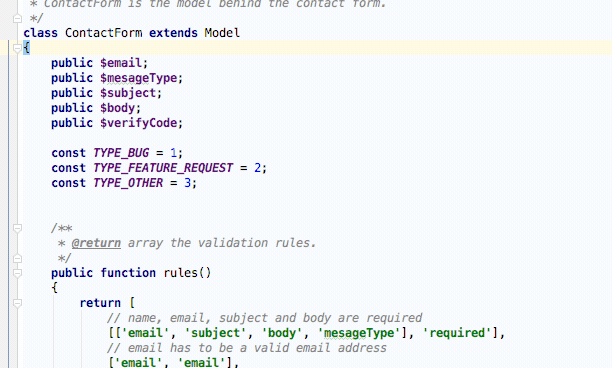Image resolution: width=612 pixels, height=368 pixels.
Task: Toggle fold marker at class docblock end
Action: pyautogui.click(x=17, y=18)
